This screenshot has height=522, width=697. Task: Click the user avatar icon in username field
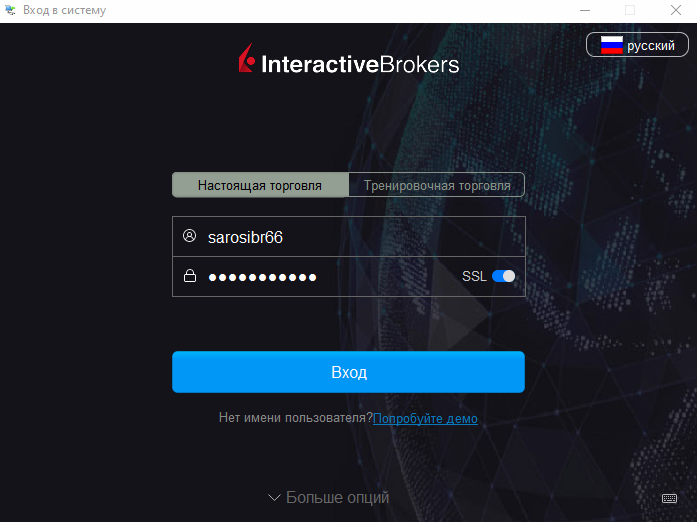189,236
